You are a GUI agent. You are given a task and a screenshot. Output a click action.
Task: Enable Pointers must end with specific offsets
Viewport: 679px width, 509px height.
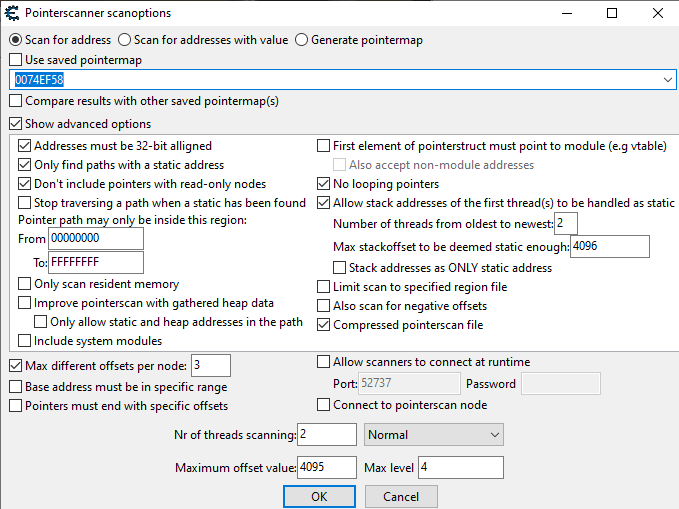coord(16,406)
